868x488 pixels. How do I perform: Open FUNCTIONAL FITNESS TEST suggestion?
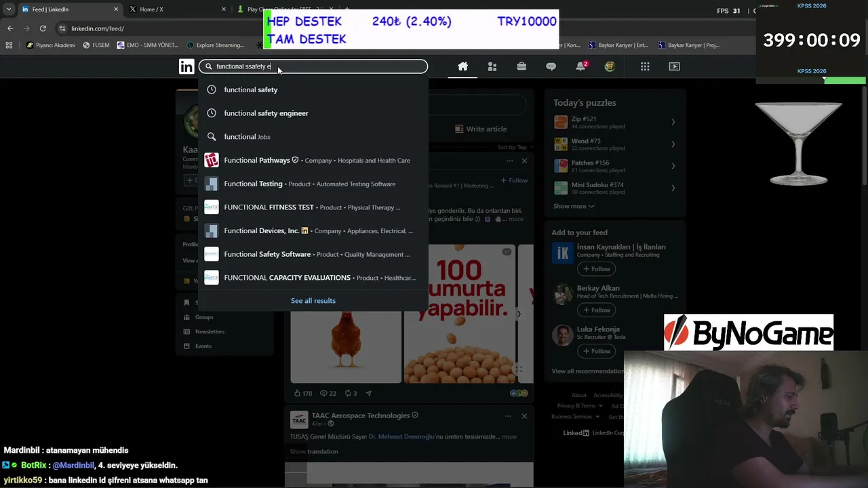(x=313, y=207)
